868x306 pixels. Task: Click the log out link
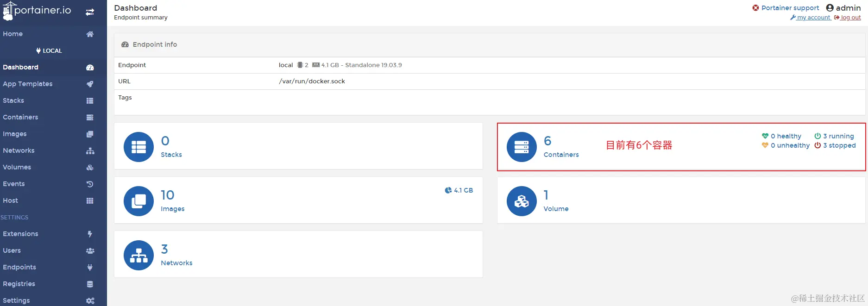point(848,18)
